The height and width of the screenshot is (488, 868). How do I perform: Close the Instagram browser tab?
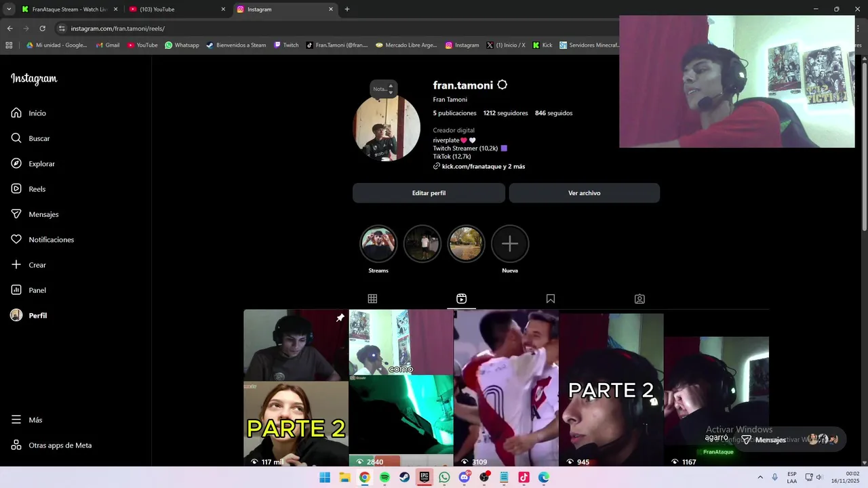[331, 9]
